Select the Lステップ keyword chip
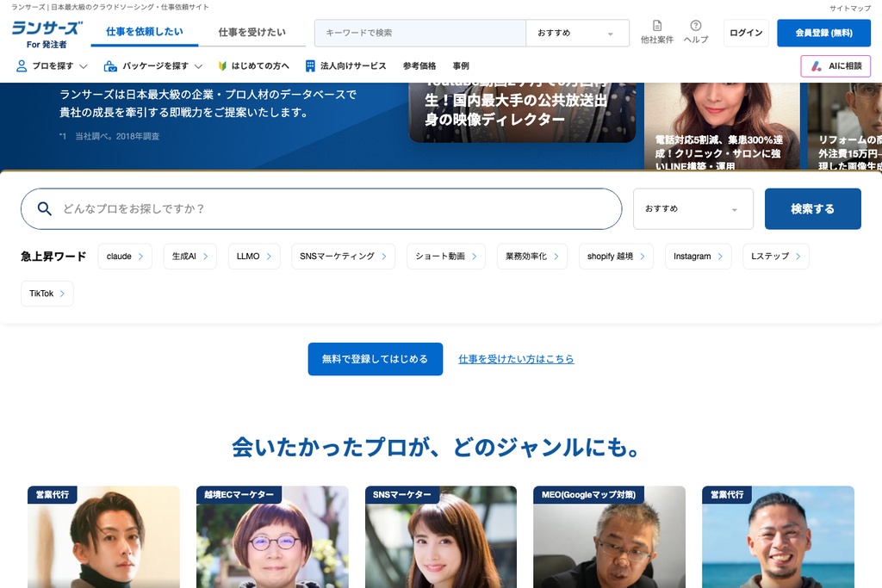 tap(776, 257)
